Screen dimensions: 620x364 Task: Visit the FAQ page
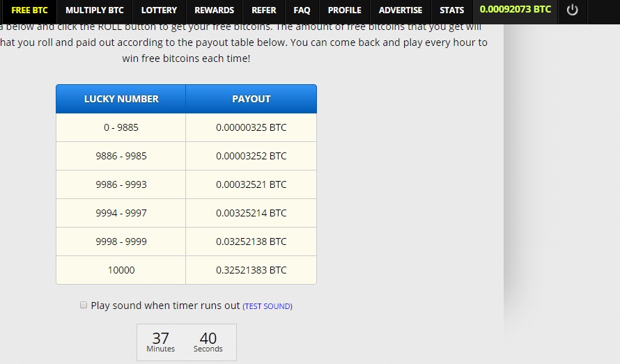pos(302,10)
